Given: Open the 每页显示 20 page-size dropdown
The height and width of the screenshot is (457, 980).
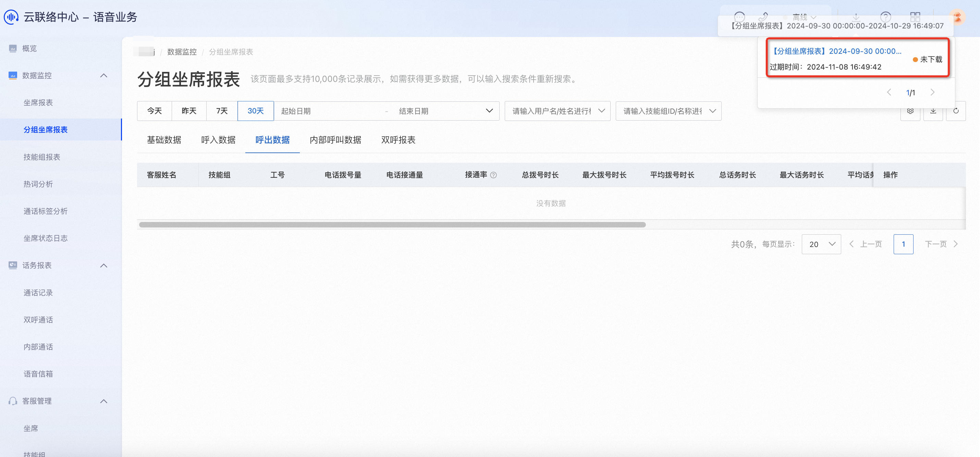Looking at the screenshot, I should (821, 244).
